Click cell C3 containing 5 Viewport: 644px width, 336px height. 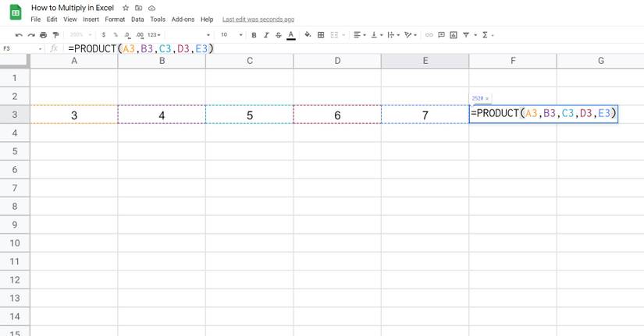(x=250, y=115)
